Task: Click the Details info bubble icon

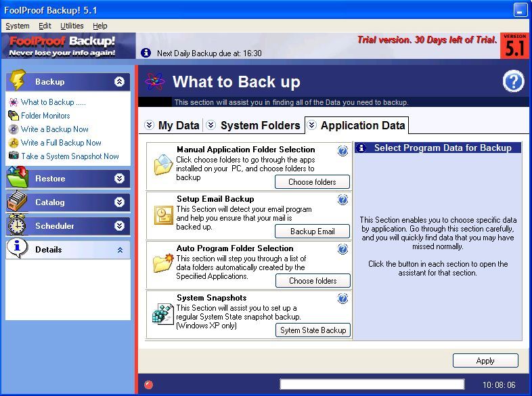Action: click(17, 248)
